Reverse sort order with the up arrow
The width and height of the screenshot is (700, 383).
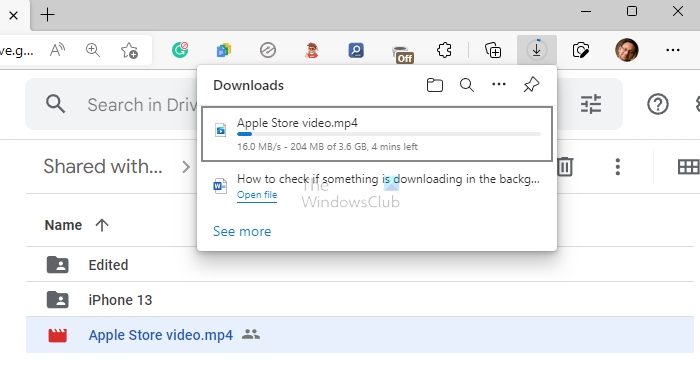click(x=102, y=225)
